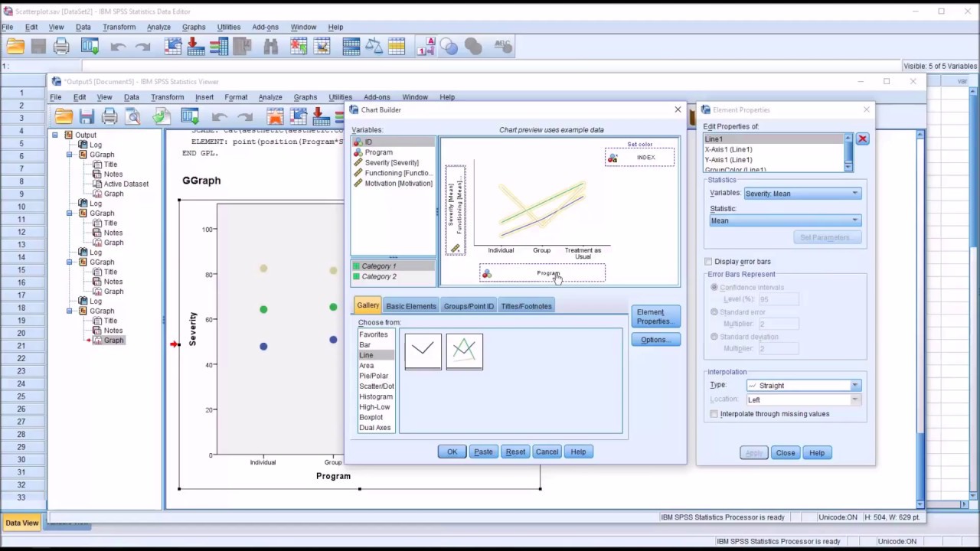Click Go to variable icon with red arrow
The image size is (980, 551).
(196, 47)
